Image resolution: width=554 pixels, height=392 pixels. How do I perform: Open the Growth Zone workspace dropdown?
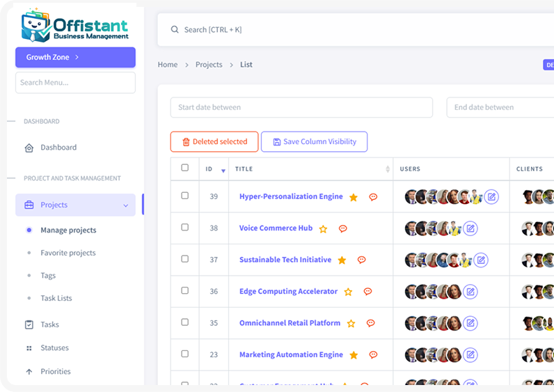click(x=75, y=57)
